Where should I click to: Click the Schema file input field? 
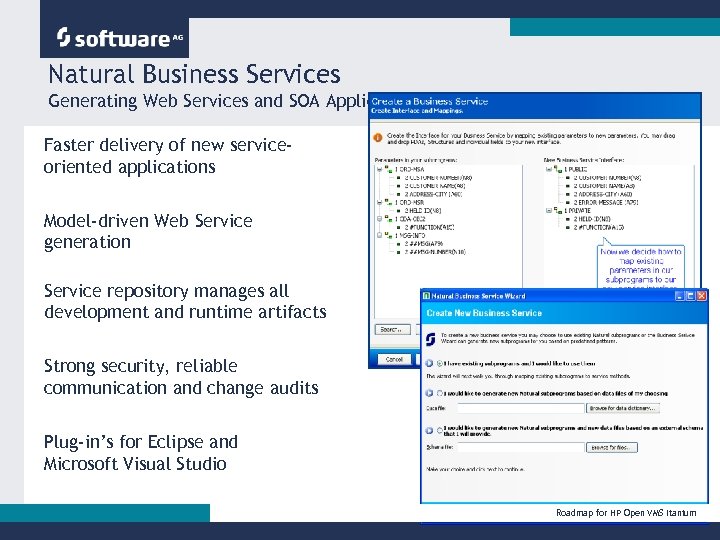pos(521,447)
